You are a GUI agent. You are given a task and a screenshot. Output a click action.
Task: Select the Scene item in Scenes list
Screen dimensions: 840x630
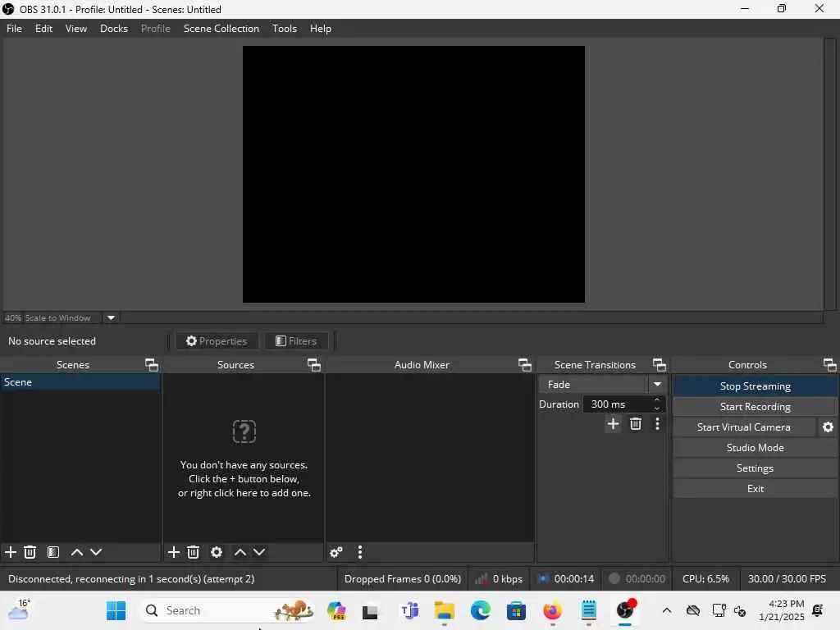pyautogui.click(x=80, y=382)
